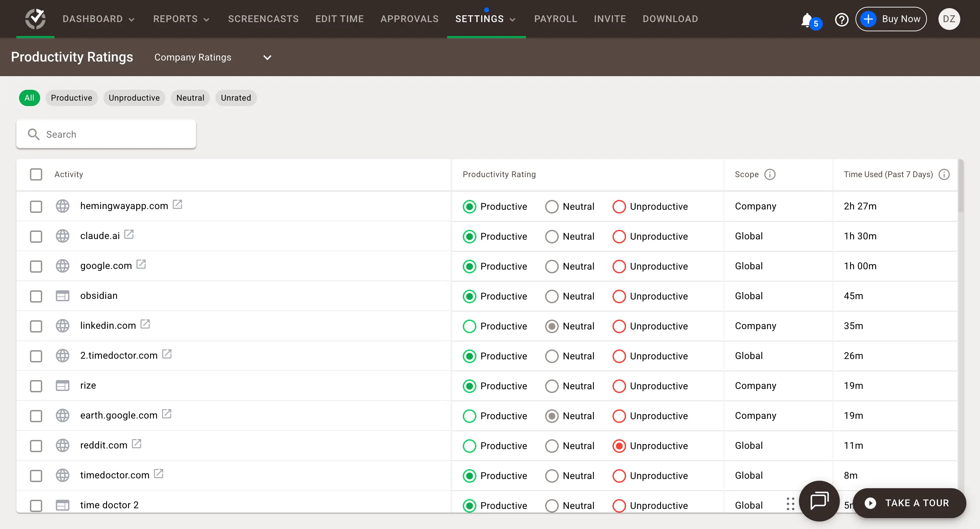Filter by Unproductive ratings

(134, 98)
